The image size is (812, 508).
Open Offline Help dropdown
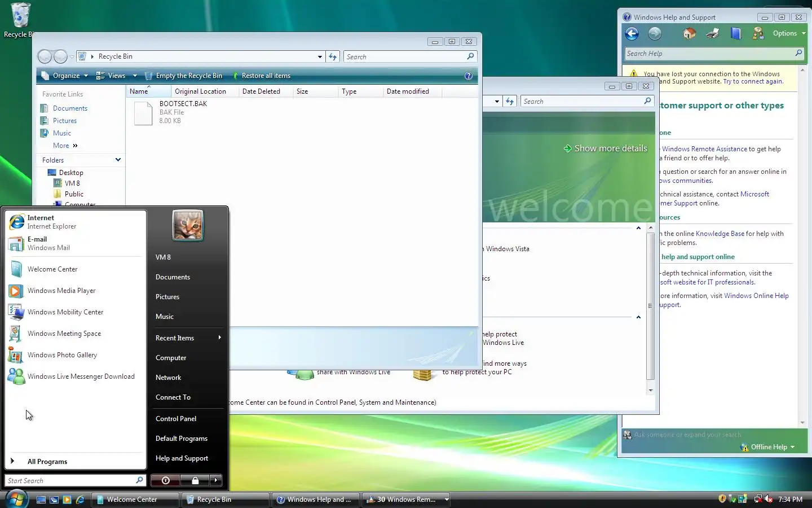tap(767, 447)
